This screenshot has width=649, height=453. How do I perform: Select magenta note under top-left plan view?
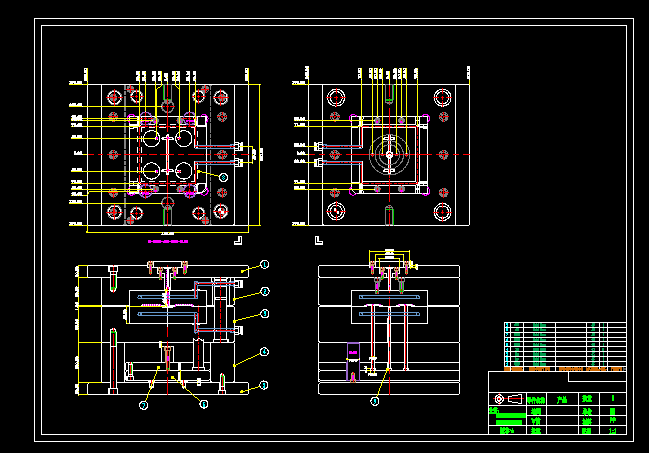coord(168,241)
